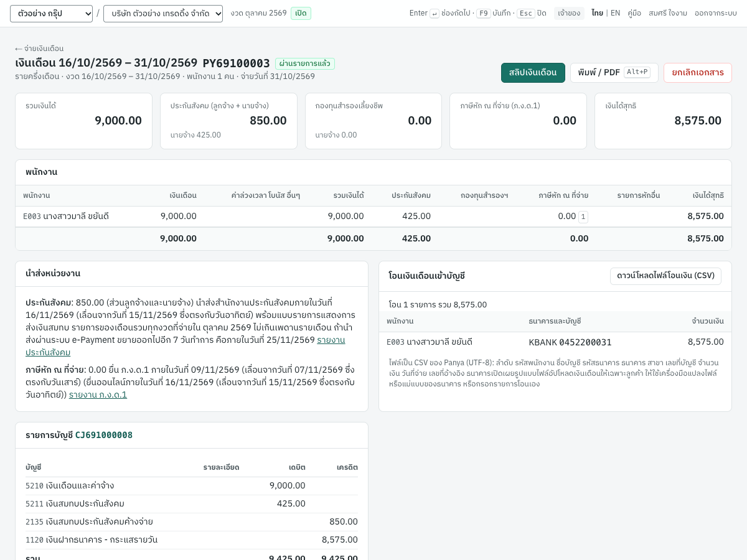Click the รายการหักอื่น column header
747x560 pixels.
pyautogui.click(x=639, y=195)
